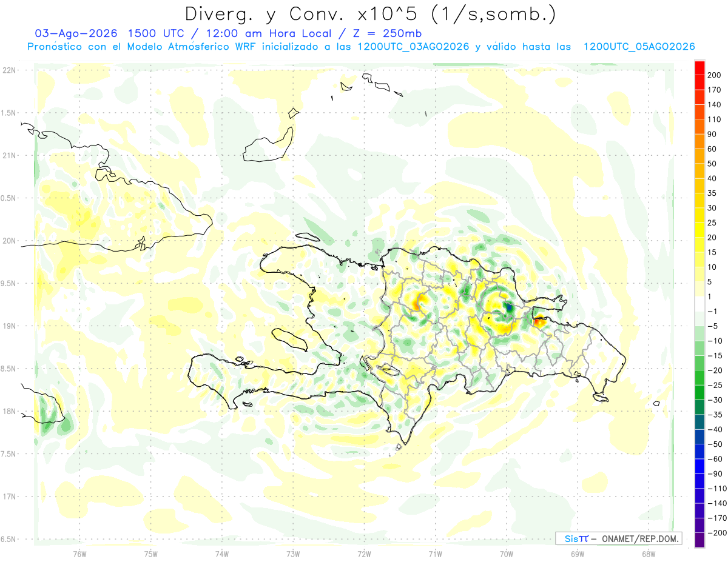Click the '72W' longitude label
Image resolution: width=728 pixels, height=562 pixels.
364,553
